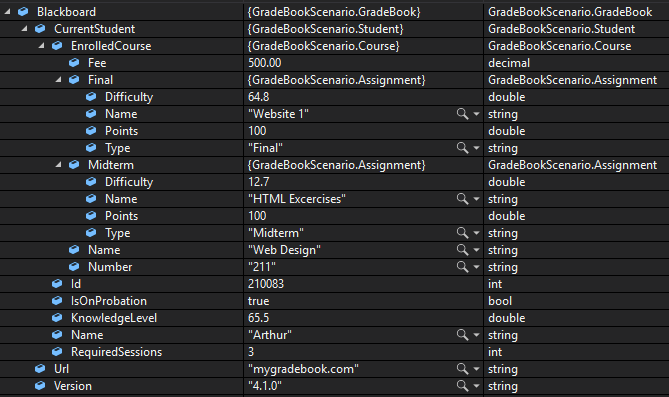Open visualizer dropdown for "mygradebook.com"
The height and width of the screenshot is (397, 669).
[x=476, y=369]
